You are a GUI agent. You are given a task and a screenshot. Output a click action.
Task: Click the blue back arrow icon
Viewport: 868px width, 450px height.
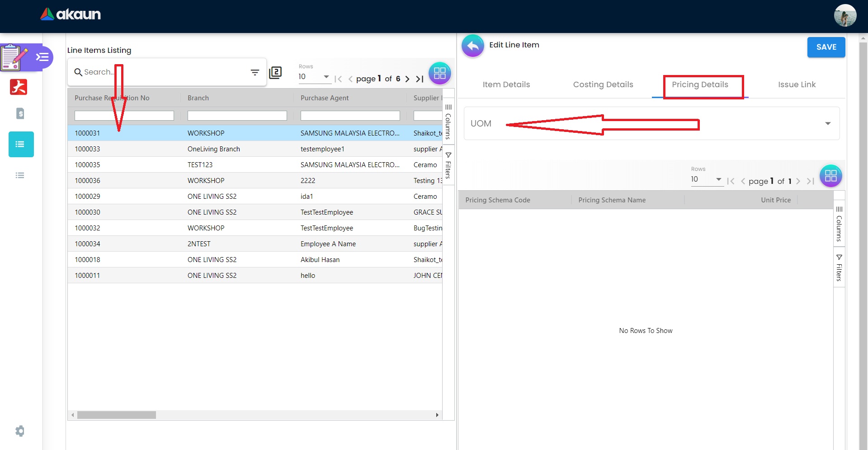[472, 46]
